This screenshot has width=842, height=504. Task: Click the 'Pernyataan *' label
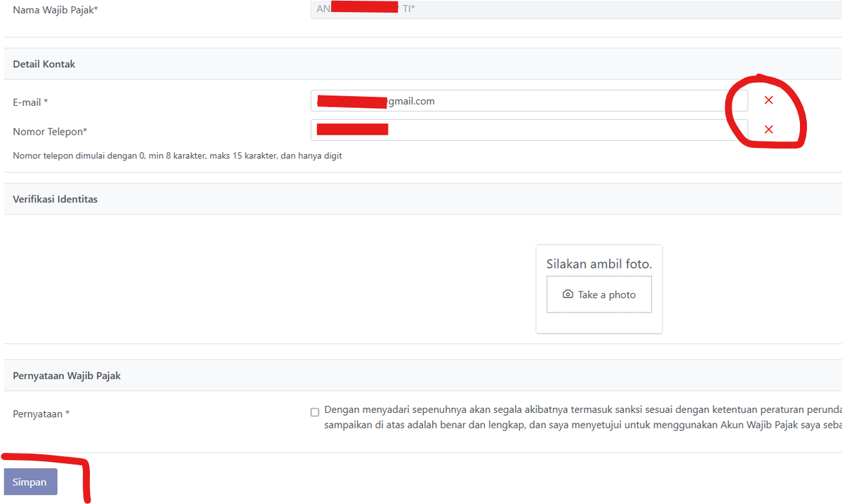[41, 414]
